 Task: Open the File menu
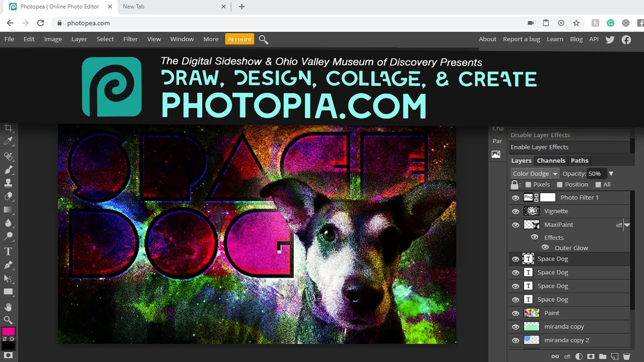[9, 39]
